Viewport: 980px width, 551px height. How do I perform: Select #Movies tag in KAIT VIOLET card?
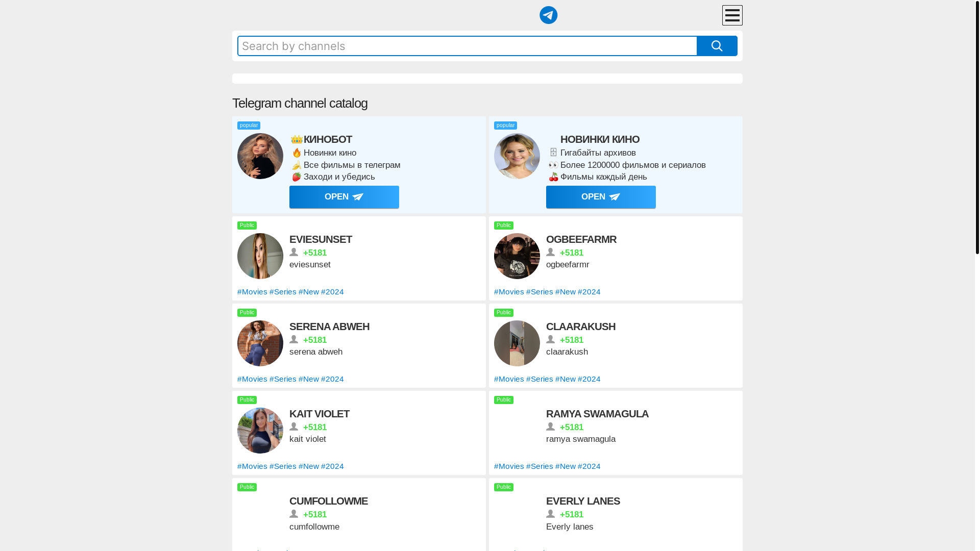252,466
